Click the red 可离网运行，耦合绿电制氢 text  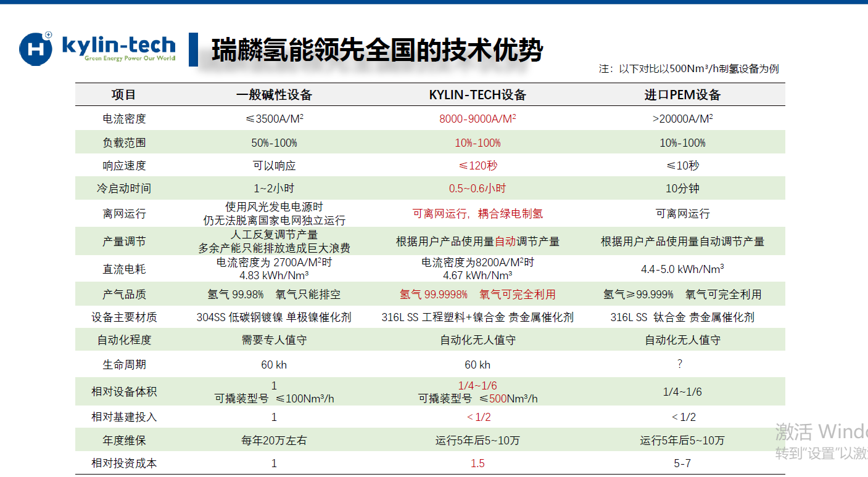coord(477,214)
